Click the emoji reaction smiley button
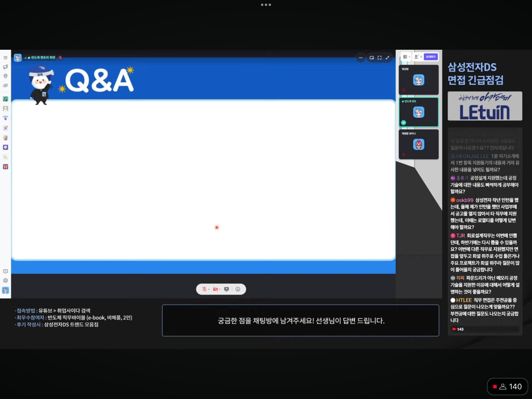The width and height of the screenshot is (532, 399). pos(238,289)
